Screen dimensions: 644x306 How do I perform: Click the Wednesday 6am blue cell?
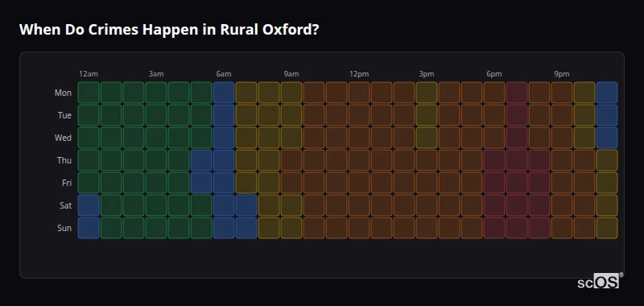click(x=224, y=138)
